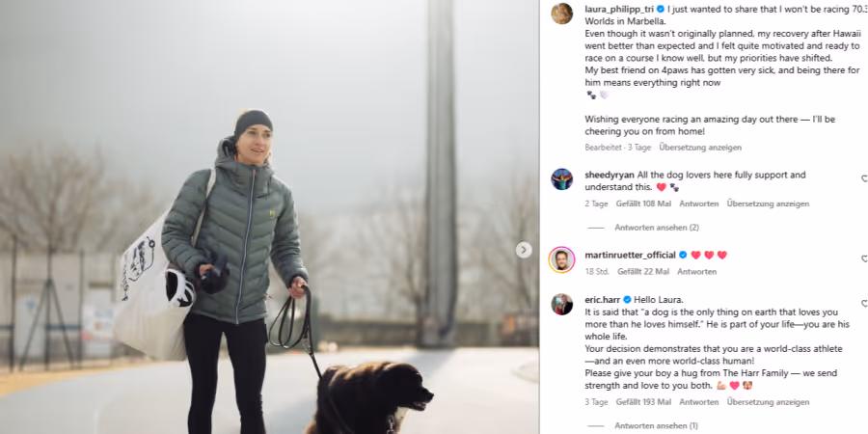The height and width of the screenshot is (434, 868).
Task: Reply to martinruetter_official's comment
Action: (697, 272)
